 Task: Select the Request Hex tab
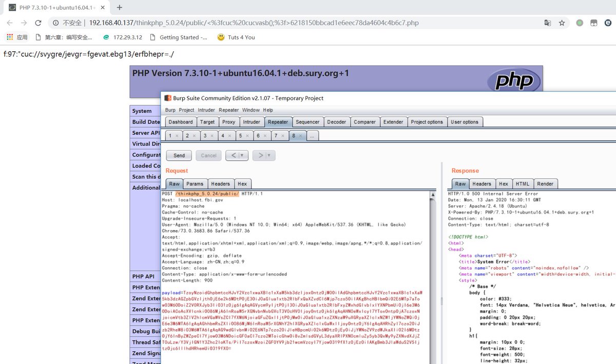click(x=242, y=184)
